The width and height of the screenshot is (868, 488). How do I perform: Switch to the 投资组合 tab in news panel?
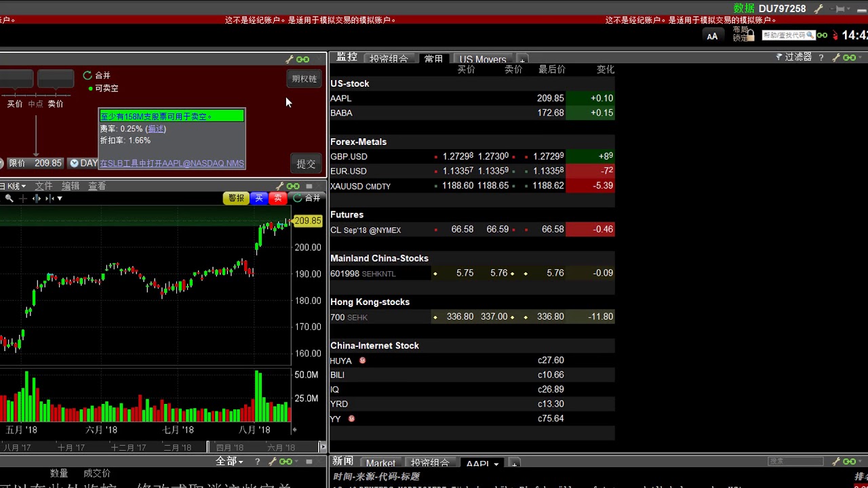click(430, 464)
